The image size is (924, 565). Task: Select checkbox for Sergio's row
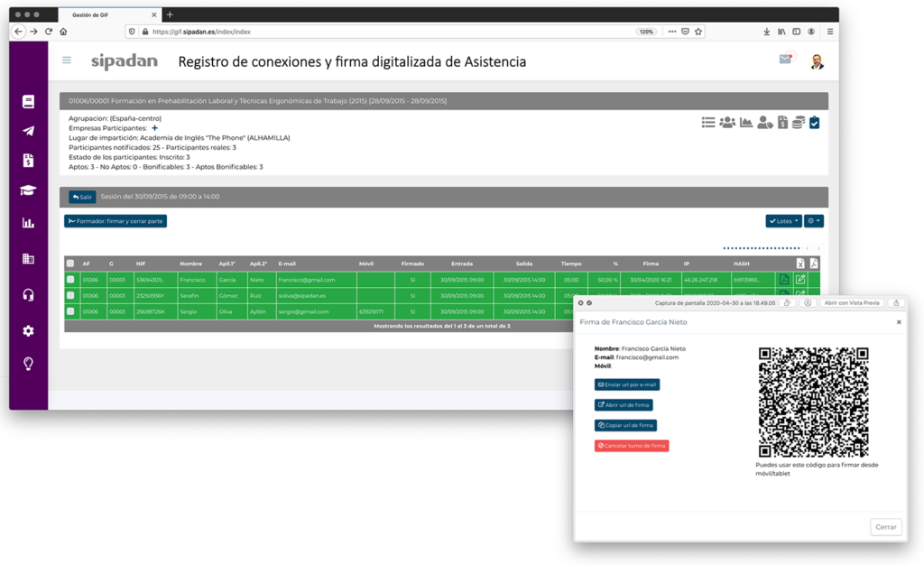point(70,311)
